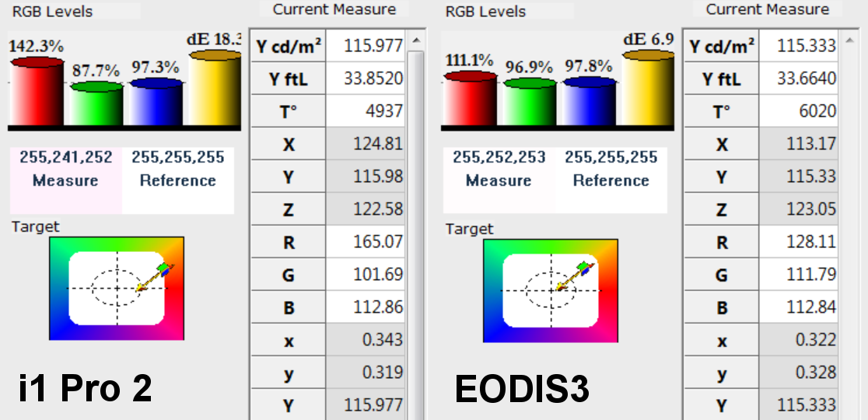This screenshot has width=868, height=420.
Task: Click the 255,241,252 Measure color swatch
Action: 66,180
